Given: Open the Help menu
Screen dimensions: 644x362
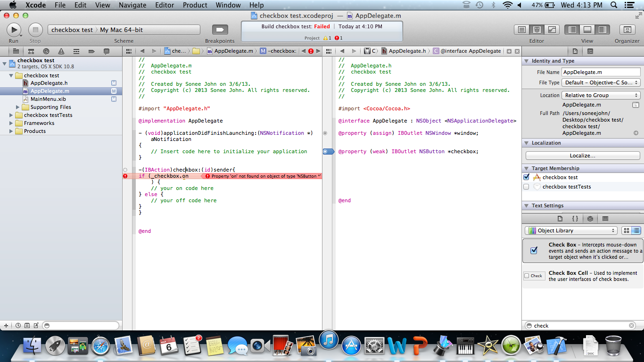Looking at the screenshot, I should (x=256, y=5).
